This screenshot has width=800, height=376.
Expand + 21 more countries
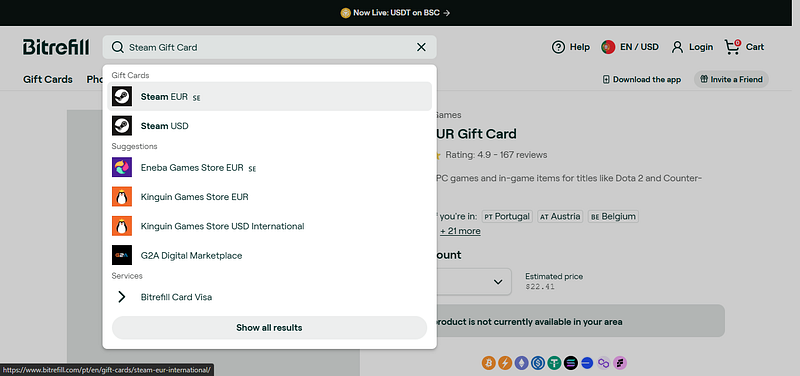tap(460, 231)
